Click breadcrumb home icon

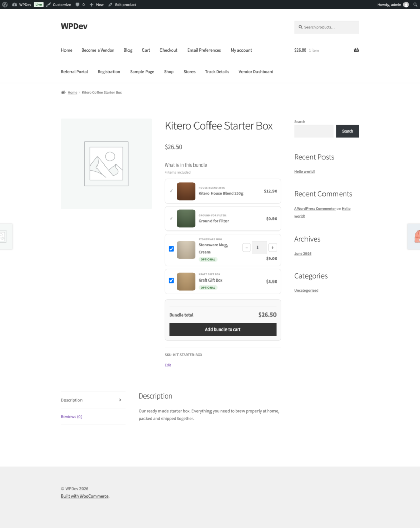coord(63,92)
